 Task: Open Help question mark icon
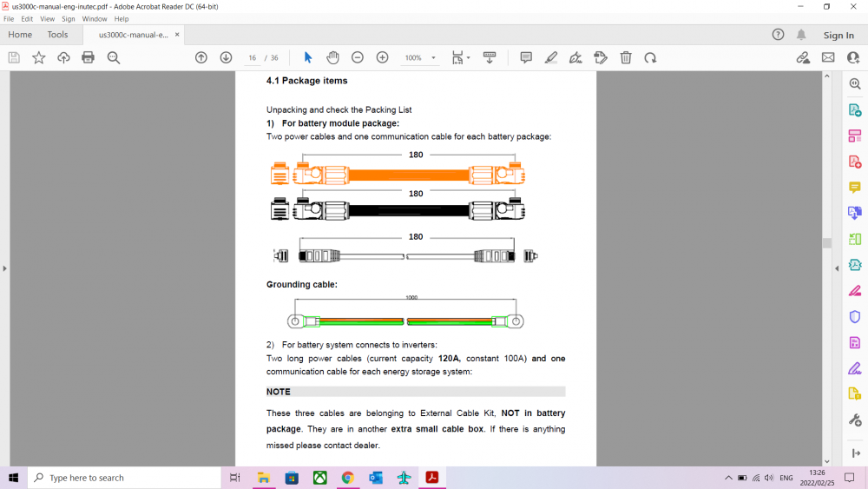[x=778, y=35]
